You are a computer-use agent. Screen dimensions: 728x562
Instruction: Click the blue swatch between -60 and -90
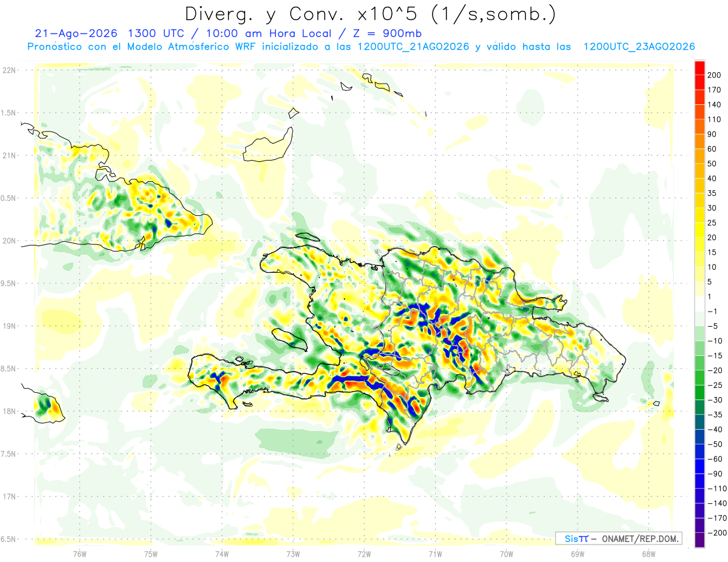(699, 466)
